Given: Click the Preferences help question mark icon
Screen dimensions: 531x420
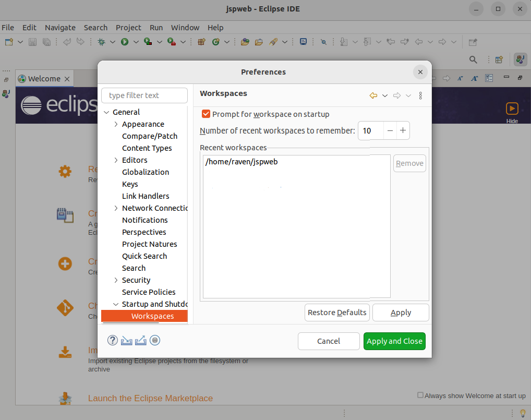Looking at the screenshot, I should pyautogui.click(x=113, y=340).
